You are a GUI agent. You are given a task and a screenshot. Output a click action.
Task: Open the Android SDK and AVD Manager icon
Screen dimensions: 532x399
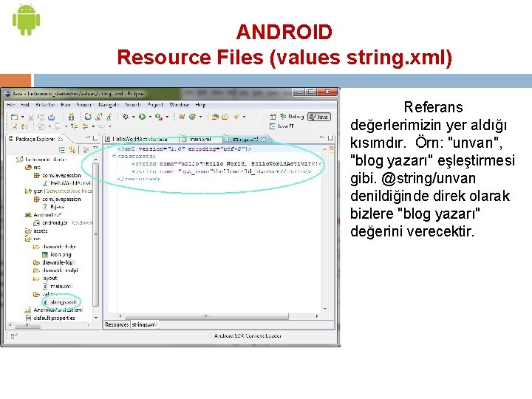[71, 117]
